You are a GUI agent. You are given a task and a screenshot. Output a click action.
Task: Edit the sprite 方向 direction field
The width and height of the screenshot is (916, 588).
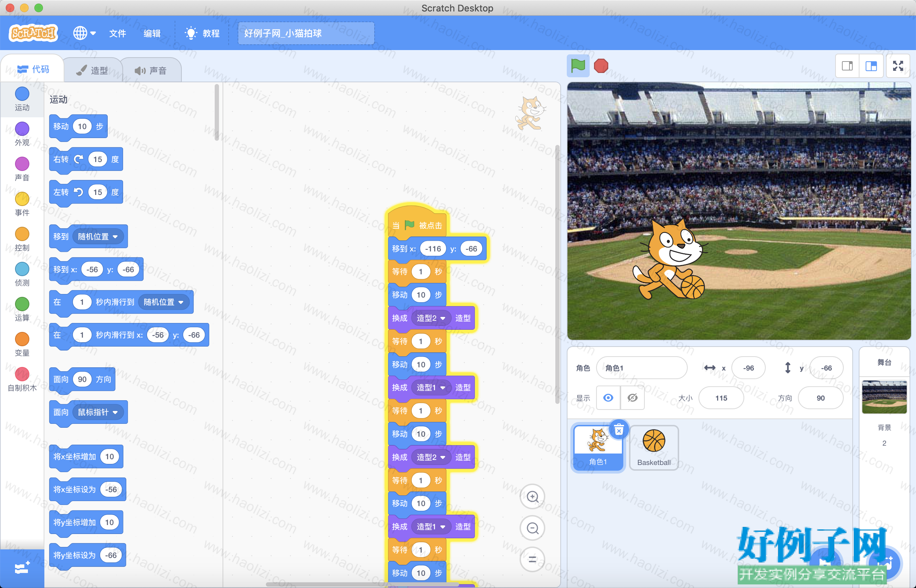820,398
